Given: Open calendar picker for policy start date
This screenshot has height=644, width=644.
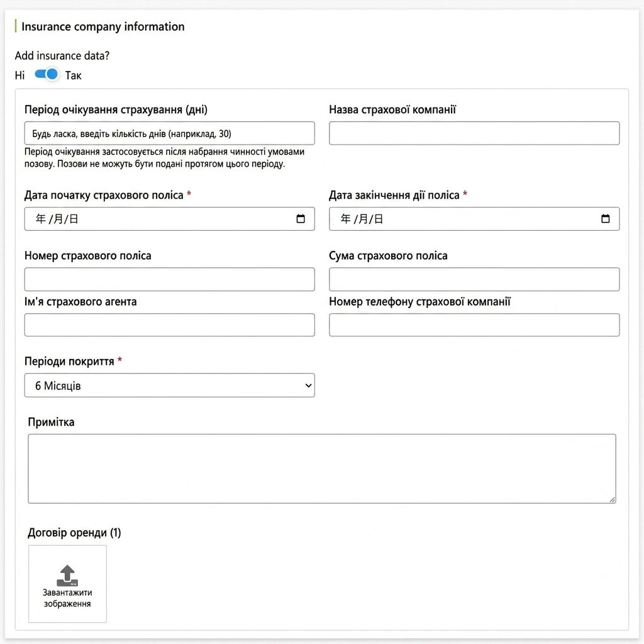Looking at the screenshot, I should [x=301, y=218].
